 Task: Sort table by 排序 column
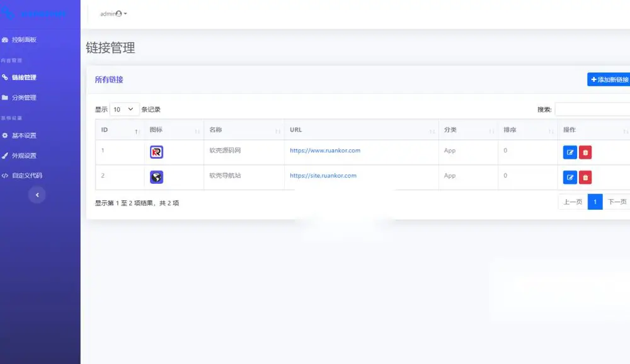pos(528,130)
